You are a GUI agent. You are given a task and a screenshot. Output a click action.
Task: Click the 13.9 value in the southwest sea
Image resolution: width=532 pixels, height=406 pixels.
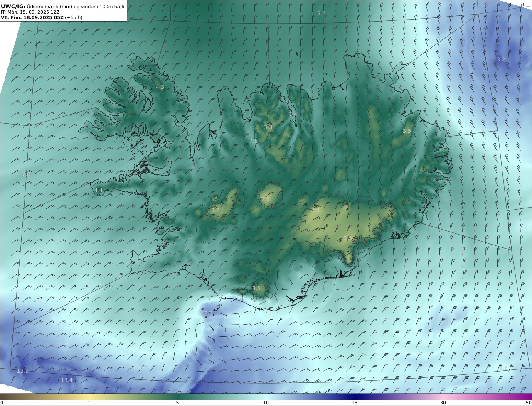[23, 371]
